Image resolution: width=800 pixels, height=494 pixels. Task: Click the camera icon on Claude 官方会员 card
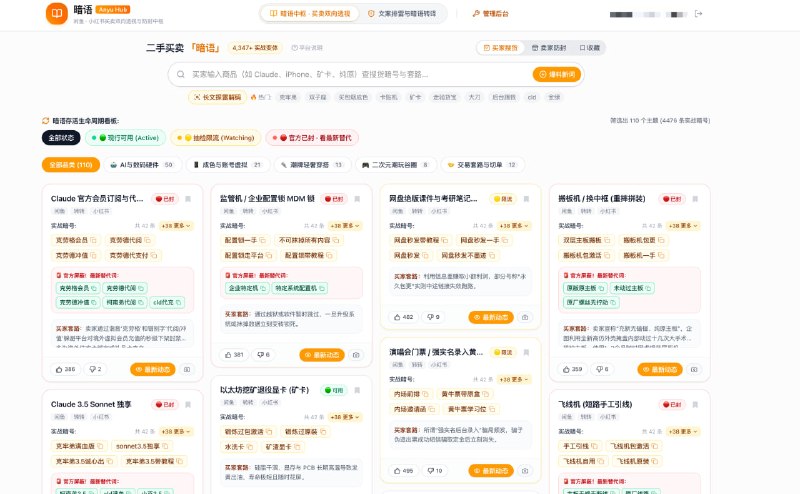click(x=187, y=369)
